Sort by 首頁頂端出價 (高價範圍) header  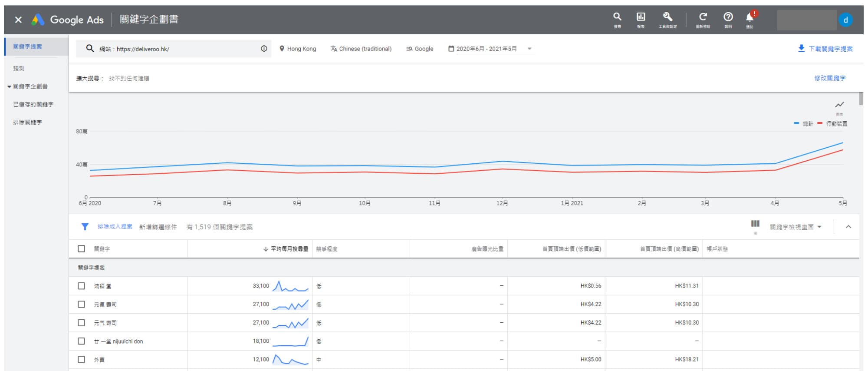tap(669, 249)
